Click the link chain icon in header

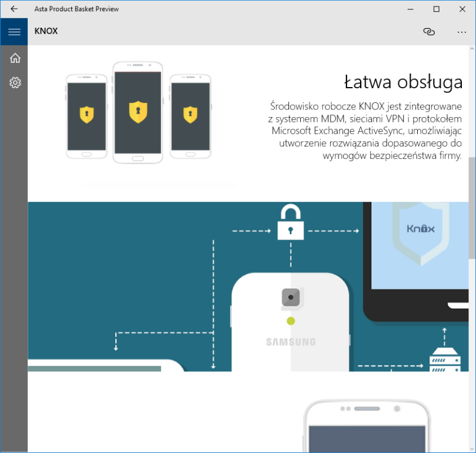429,32
